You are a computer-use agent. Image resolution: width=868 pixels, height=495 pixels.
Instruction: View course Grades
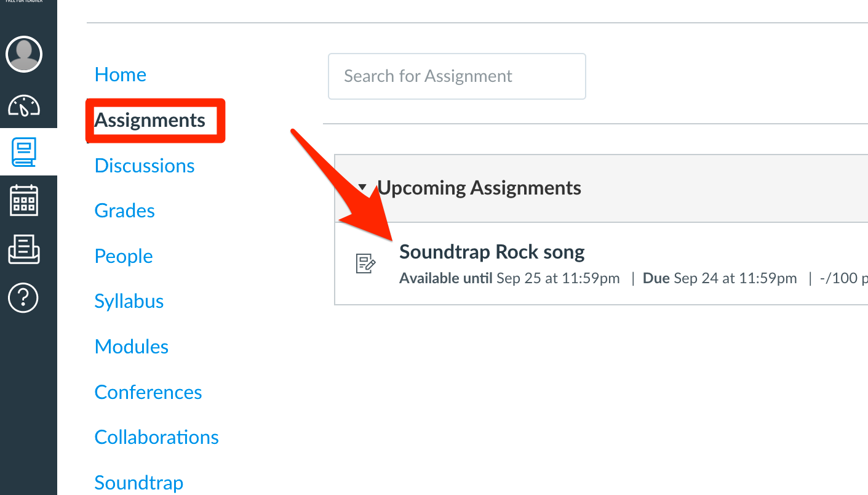point(124,210)
